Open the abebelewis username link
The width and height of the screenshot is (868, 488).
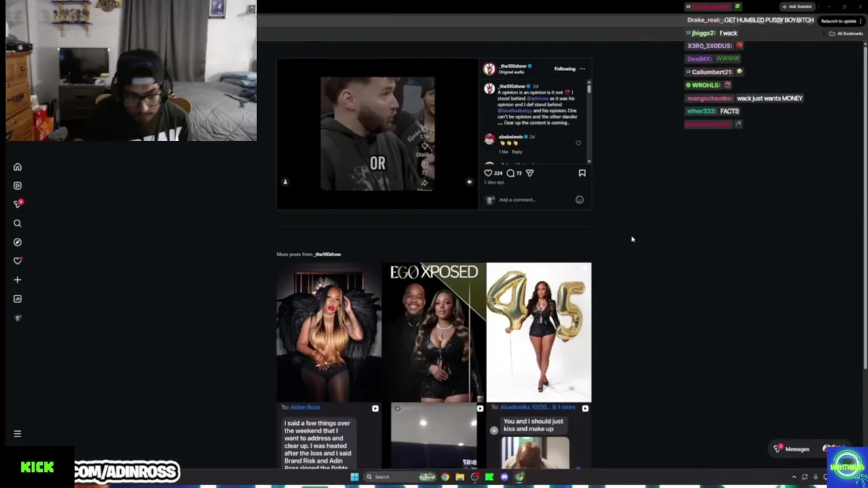tap(511, 137)
